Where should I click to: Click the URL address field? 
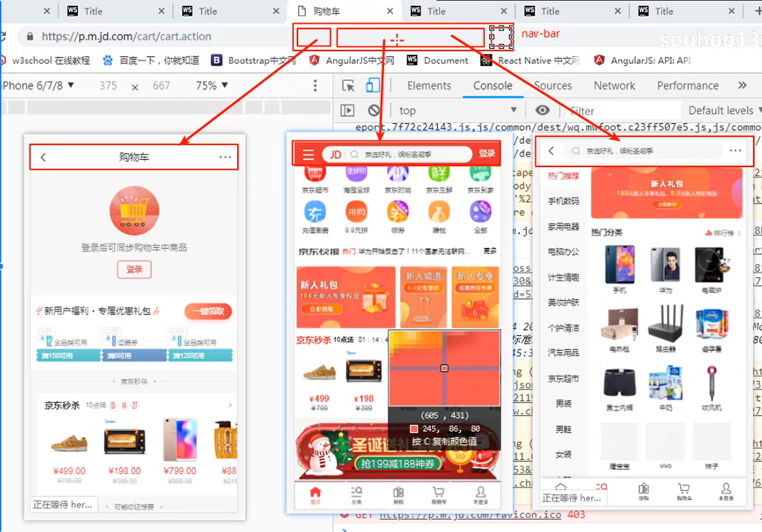click(x=126, y=36)
